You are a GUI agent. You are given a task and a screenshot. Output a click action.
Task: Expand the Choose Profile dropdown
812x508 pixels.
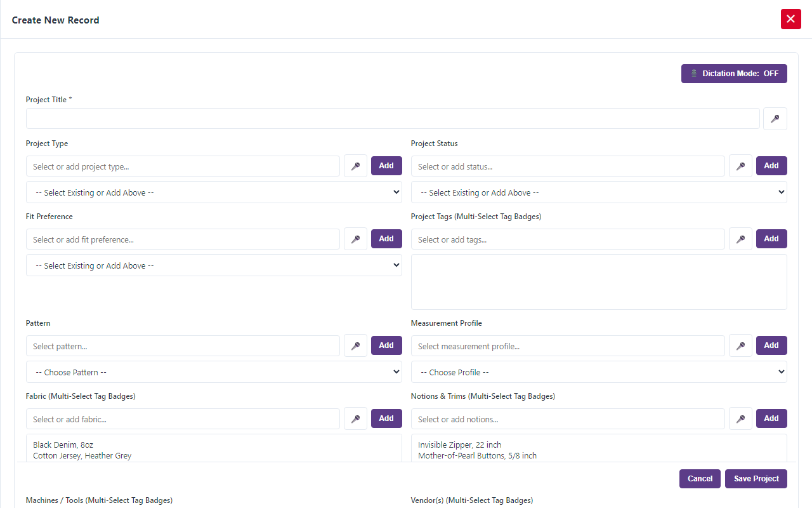coord(599,372)
